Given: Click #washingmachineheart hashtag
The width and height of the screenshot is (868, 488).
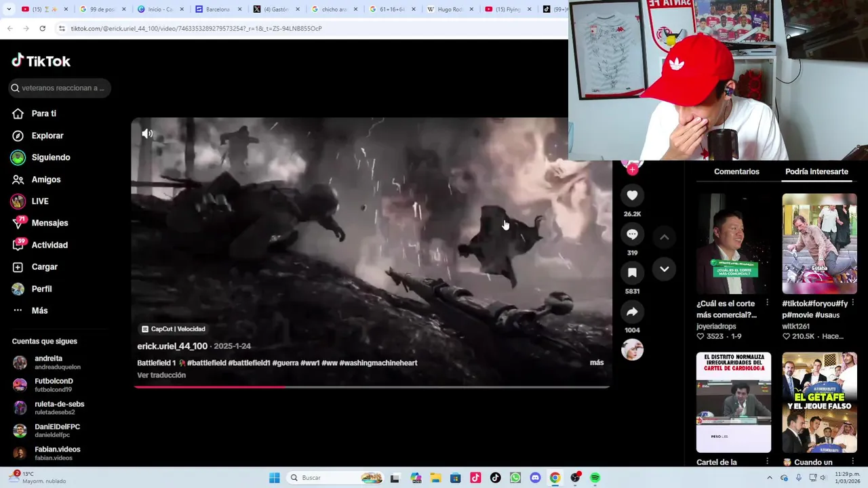Looking at the screenshot, I should coord(378,363).
